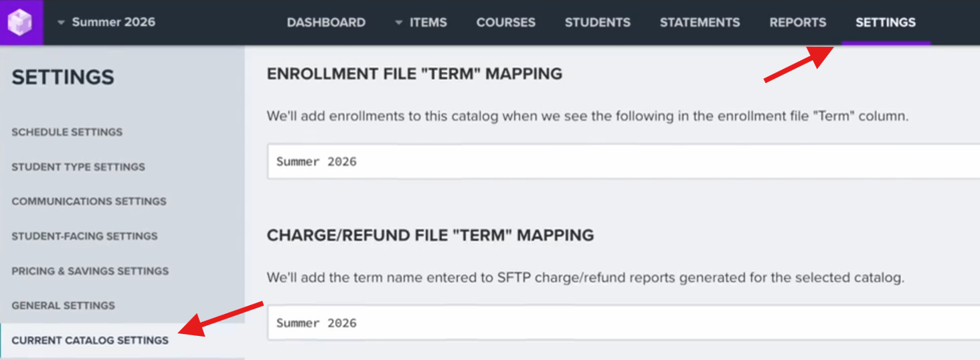The image size is (980, 360).
Task: Open General Settings in sidebar
Action: [64, 306]
